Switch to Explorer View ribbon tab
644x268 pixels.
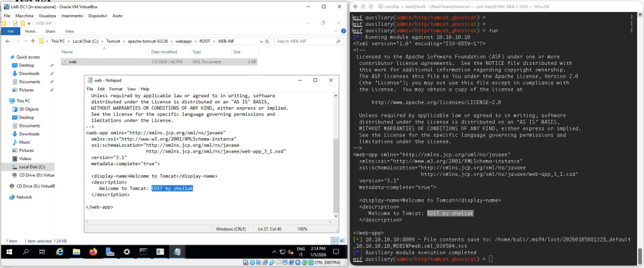(x=69, y=30)
